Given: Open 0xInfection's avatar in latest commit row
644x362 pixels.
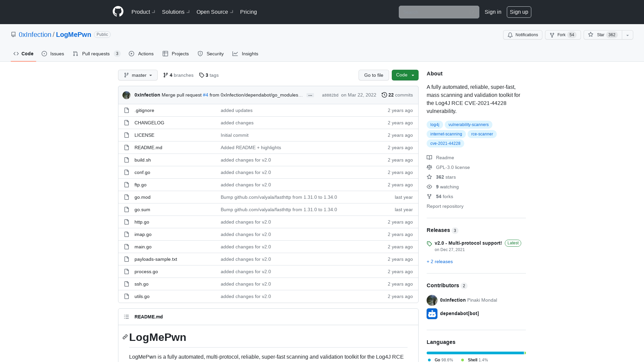Looking at the screenshot, I should pos(126,95).
